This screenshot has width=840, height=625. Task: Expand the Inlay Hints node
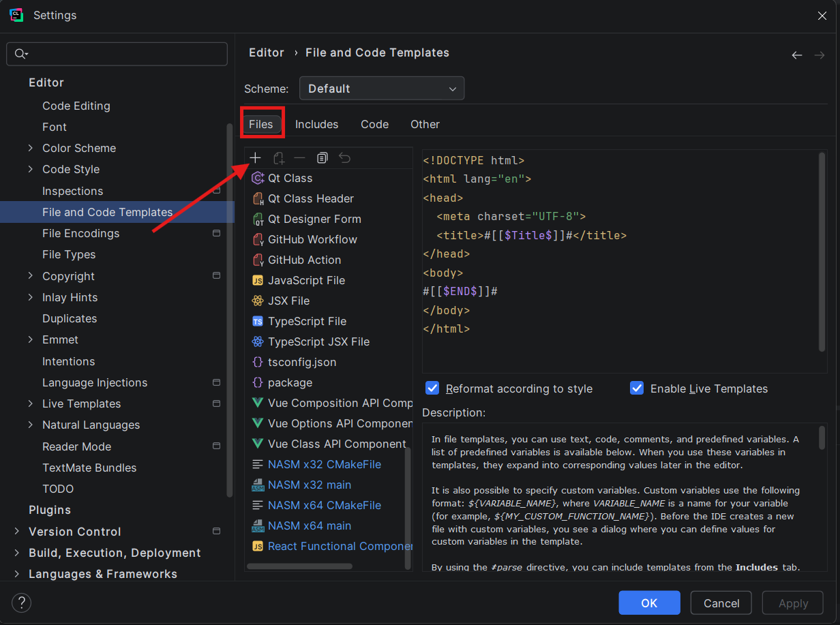[x=30, y=297]
